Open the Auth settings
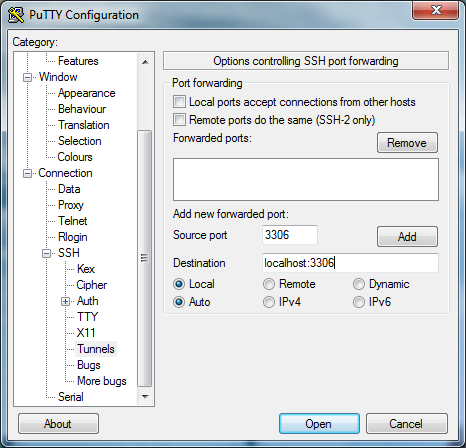The width and height of the screenshot is (466, 448). pos(88,301)
